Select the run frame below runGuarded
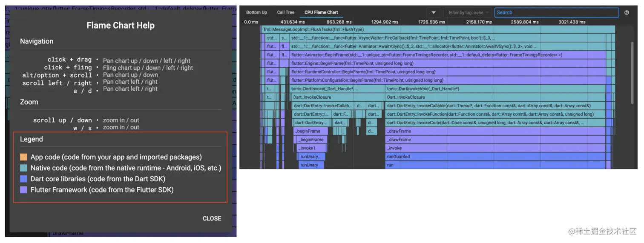 [495, 165]
